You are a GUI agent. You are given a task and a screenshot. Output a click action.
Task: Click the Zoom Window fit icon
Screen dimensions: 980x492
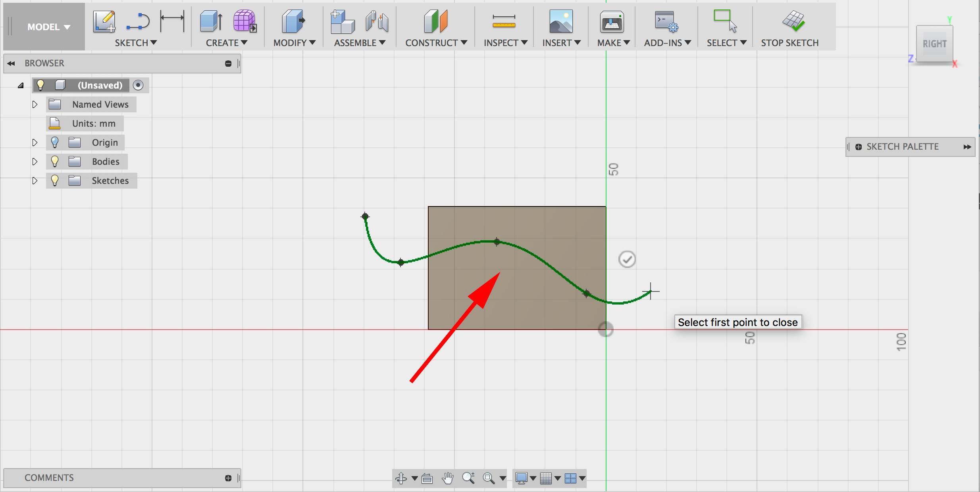[x=489, y=478]
